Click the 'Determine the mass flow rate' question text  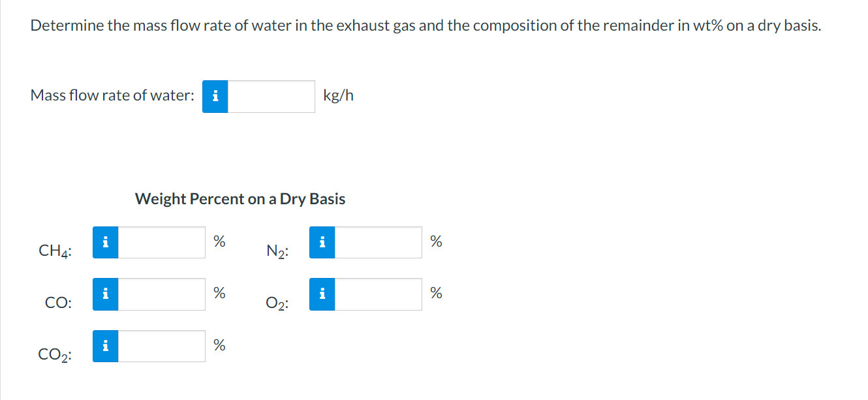426,26
